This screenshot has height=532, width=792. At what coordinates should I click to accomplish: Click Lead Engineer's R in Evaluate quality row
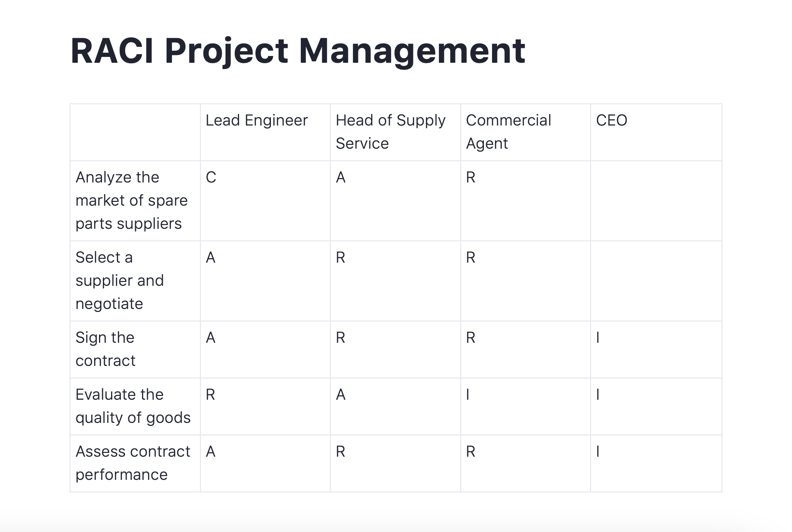(x=211, y=395)
